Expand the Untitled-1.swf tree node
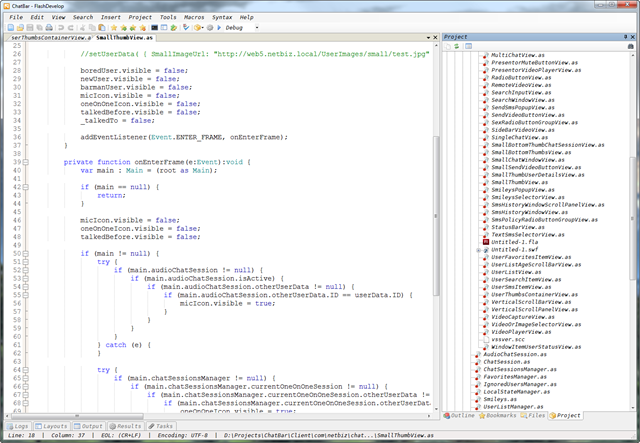This screenshot has height=443, width=640. point(478,250)
